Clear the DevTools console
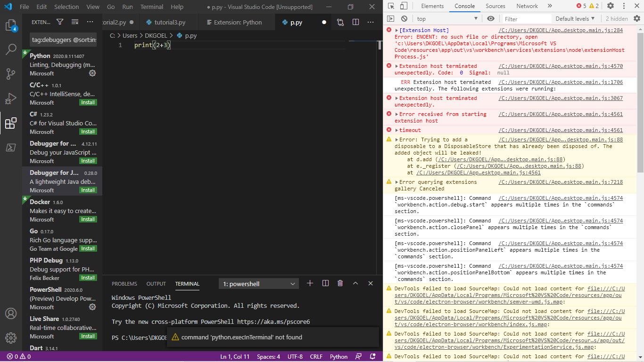Image resolution: width=644 pixels, height=362 pixels. [403, 18]
